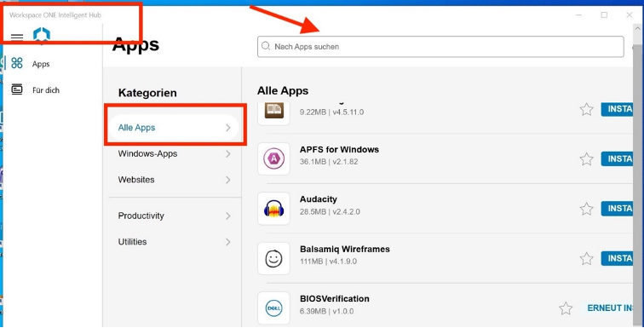Click the Nach Apps suchen search field

pyautogui.click(x=440, y=46)
